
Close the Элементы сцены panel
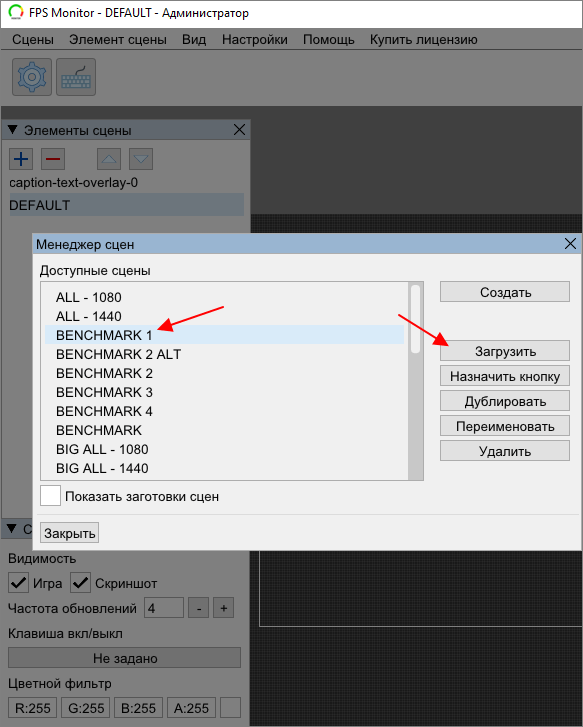(239, 130)
